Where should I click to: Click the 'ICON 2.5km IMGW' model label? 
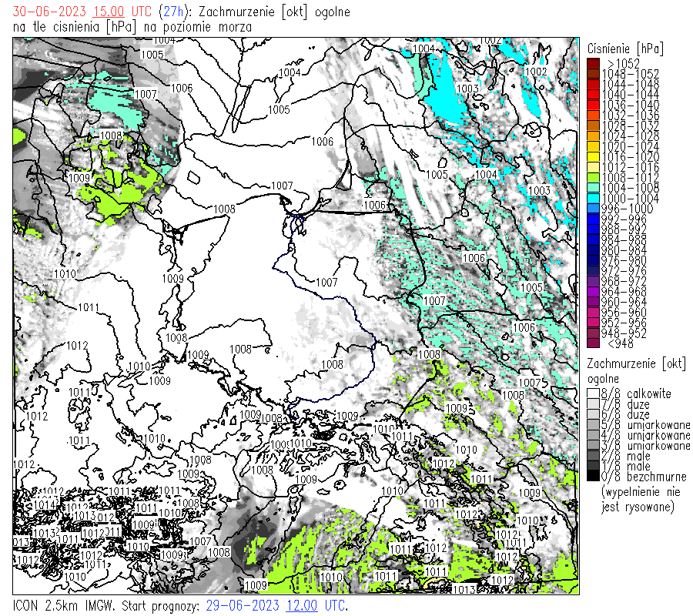click(x=66, y=605)
